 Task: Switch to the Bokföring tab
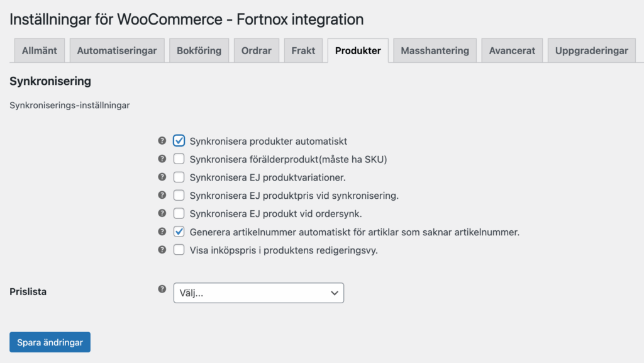click(199, 50)
